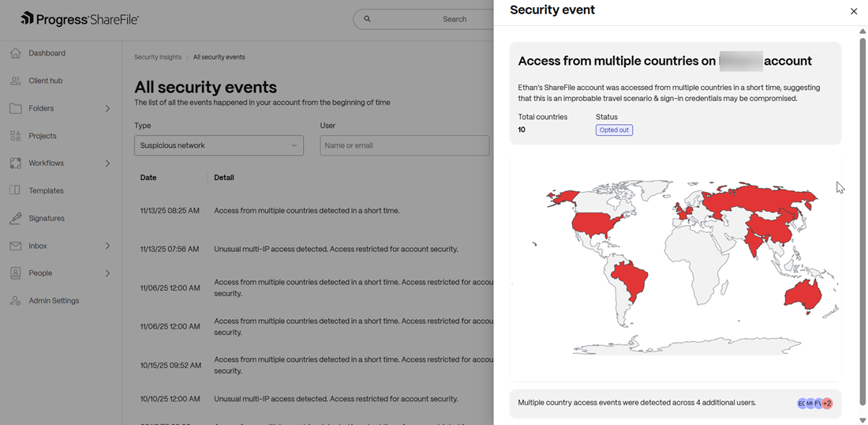Open the Signatures pen icon
868x425 pixels.
point(16,218)
